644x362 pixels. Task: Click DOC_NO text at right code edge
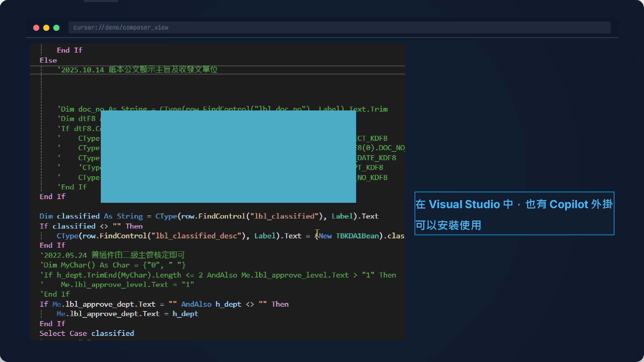tap(391, 148)
